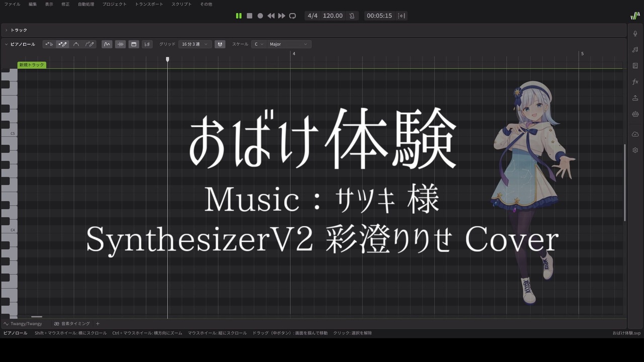Screen dimensions: 644x362
Task: Open the ファイル menu
Action: 12,4
